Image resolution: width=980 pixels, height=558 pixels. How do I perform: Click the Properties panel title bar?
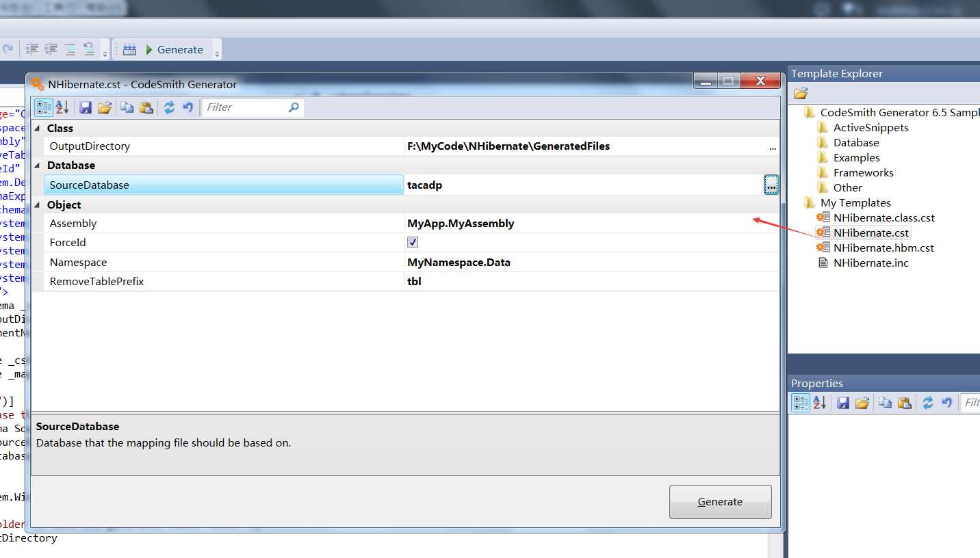click(884, 383)
